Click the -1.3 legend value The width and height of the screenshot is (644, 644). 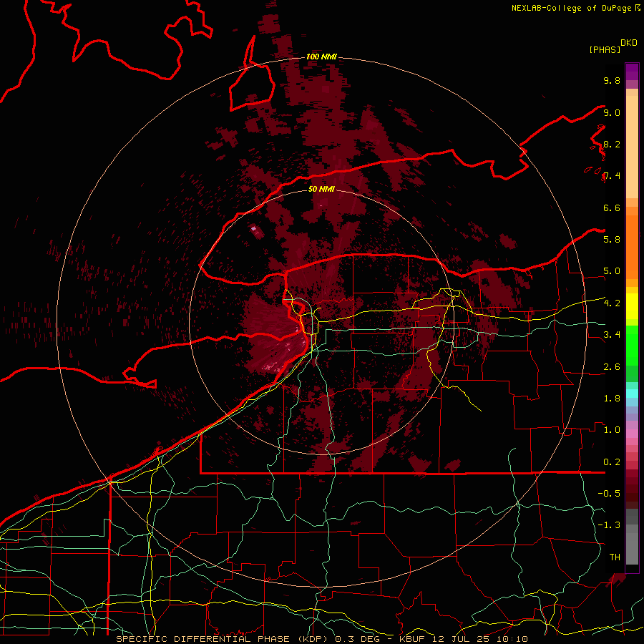(609, 525)
